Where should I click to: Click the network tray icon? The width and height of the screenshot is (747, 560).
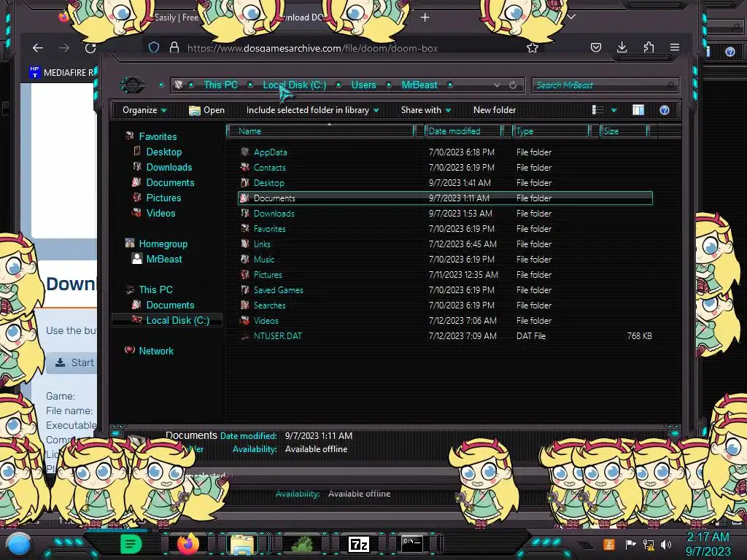coord(649,544)
